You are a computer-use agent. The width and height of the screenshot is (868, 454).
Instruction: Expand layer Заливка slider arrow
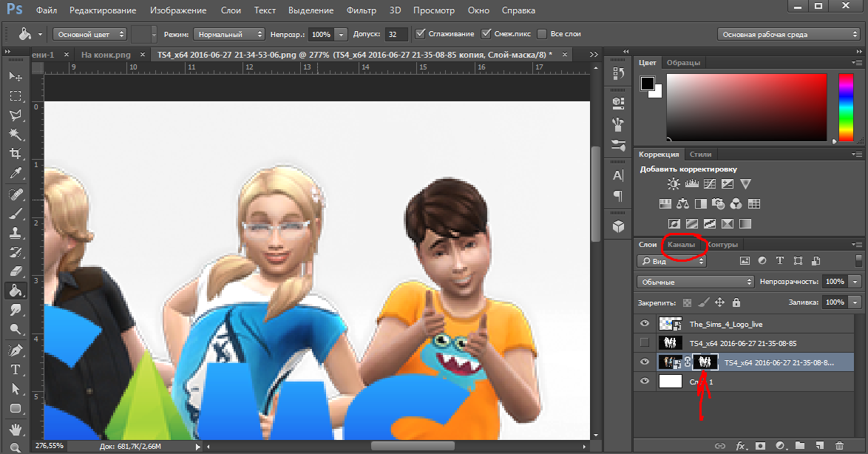[855, 302]
